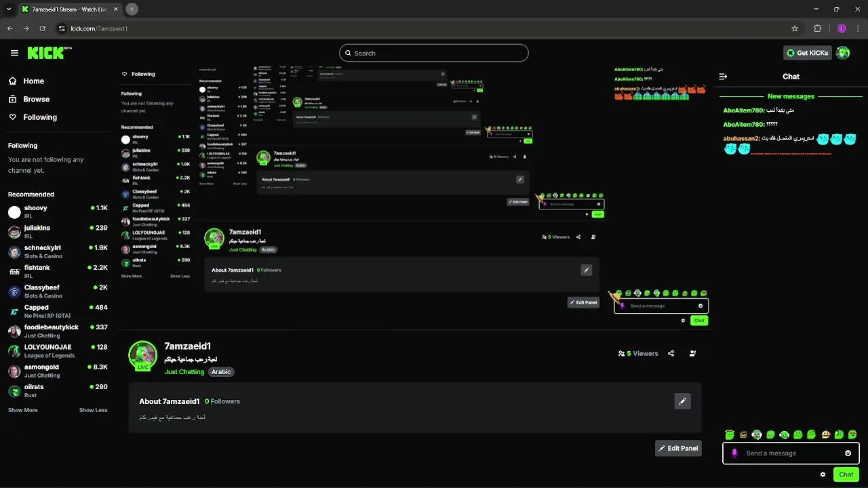Open foodiebeautykick channel in Recommended
The height and width of the screenshot is (488, 868).
click(58, 331)
